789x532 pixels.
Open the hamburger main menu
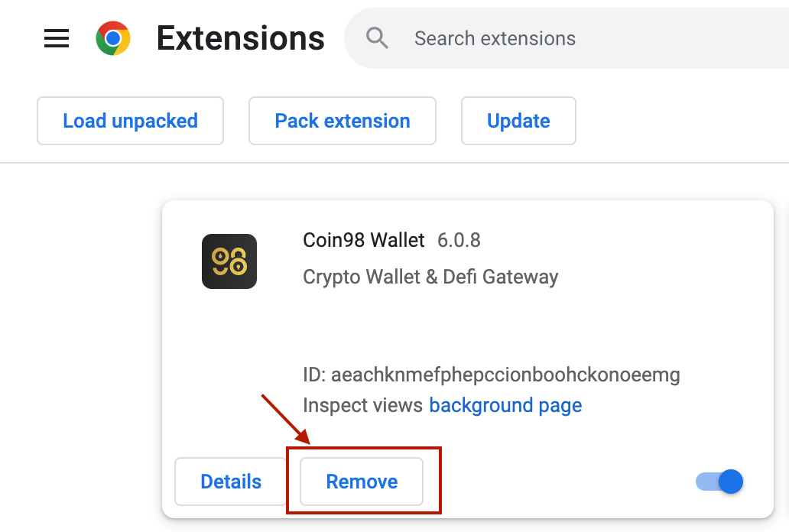[57, 38]
